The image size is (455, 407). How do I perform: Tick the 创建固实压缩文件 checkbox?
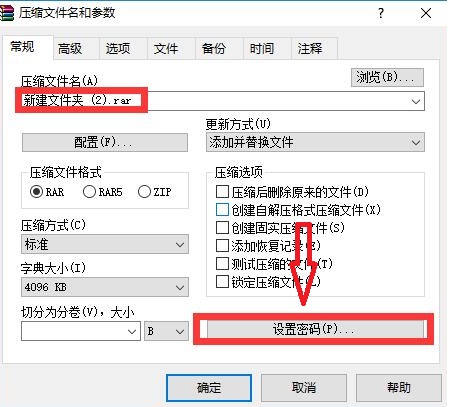(x=222, y=228)
